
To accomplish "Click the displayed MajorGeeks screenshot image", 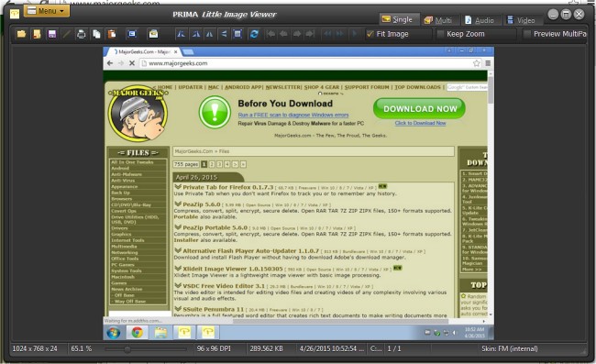I will [298, 193].
